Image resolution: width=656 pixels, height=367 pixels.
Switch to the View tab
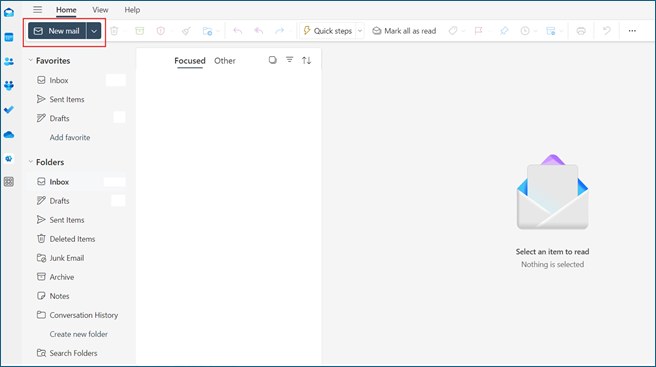pyautogui.click(x=100, y=10)
